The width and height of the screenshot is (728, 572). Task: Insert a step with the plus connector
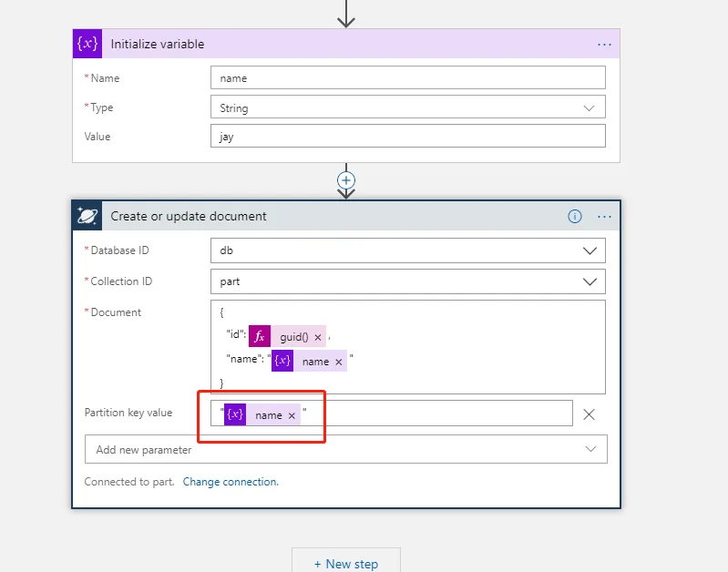(x=346, y=180)
